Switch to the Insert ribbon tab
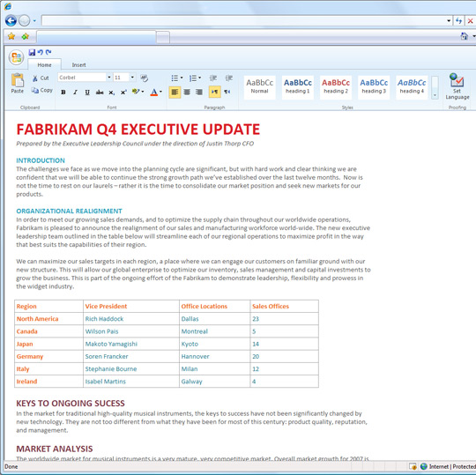Image resolution: width=476 pixels, height=475 pixels. 79,64
